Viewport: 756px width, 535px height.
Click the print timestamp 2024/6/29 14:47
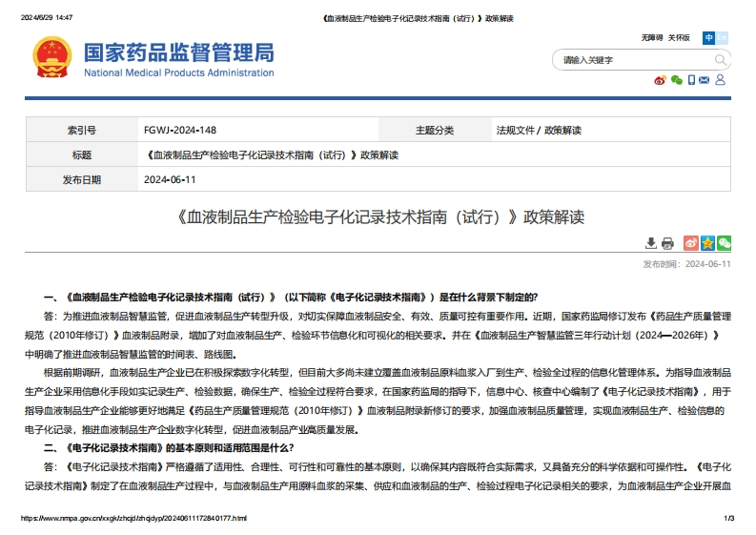[47, 18]
